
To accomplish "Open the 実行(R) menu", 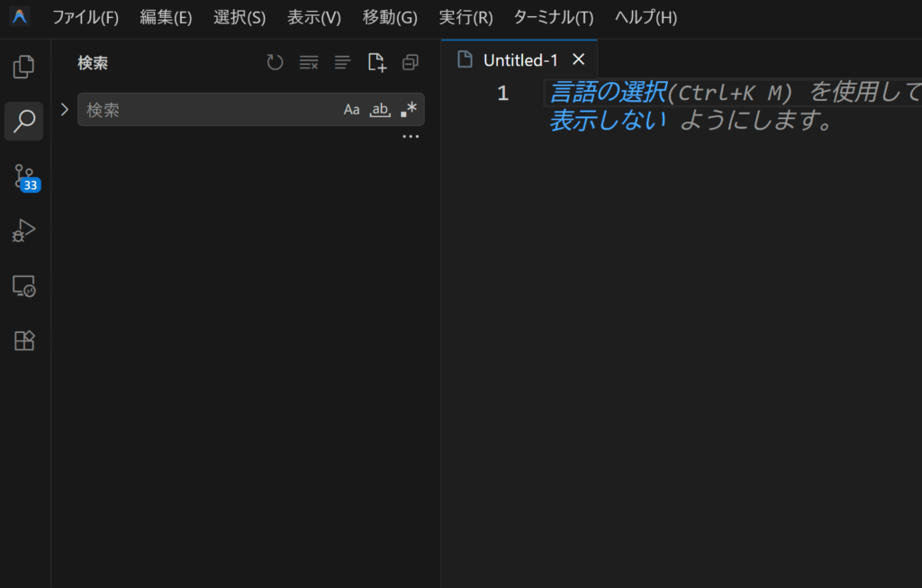I will pos(466,17).
